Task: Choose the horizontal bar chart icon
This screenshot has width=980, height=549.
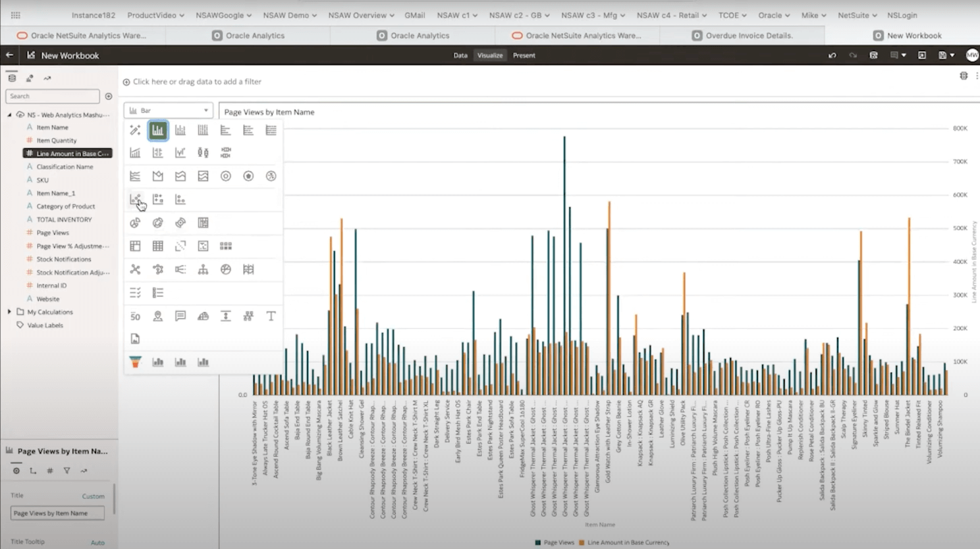Action: (226, 130)
